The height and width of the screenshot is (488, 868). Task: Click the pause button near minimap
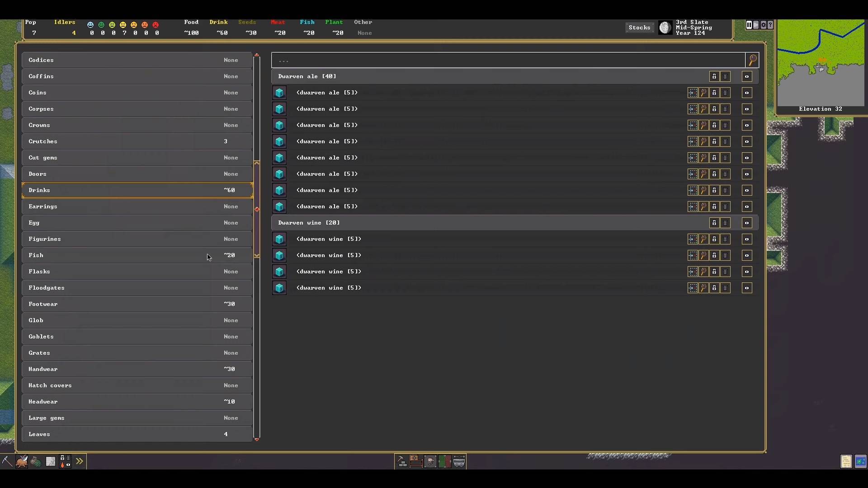point(749,25)
